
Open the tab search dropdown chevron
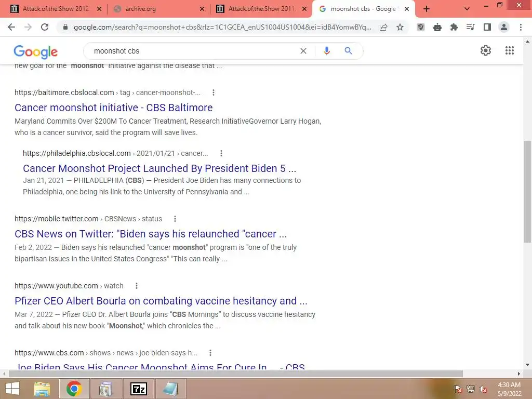pos(467,9)
